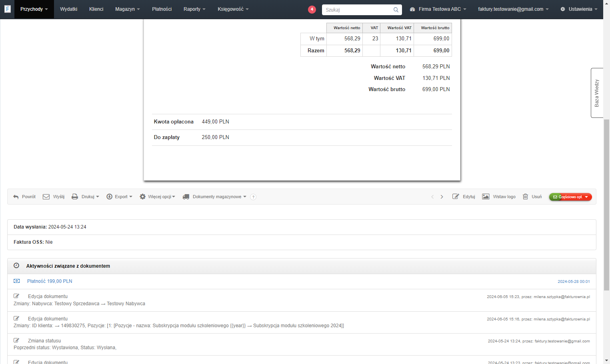Click the Export download icon

point(109,197)
